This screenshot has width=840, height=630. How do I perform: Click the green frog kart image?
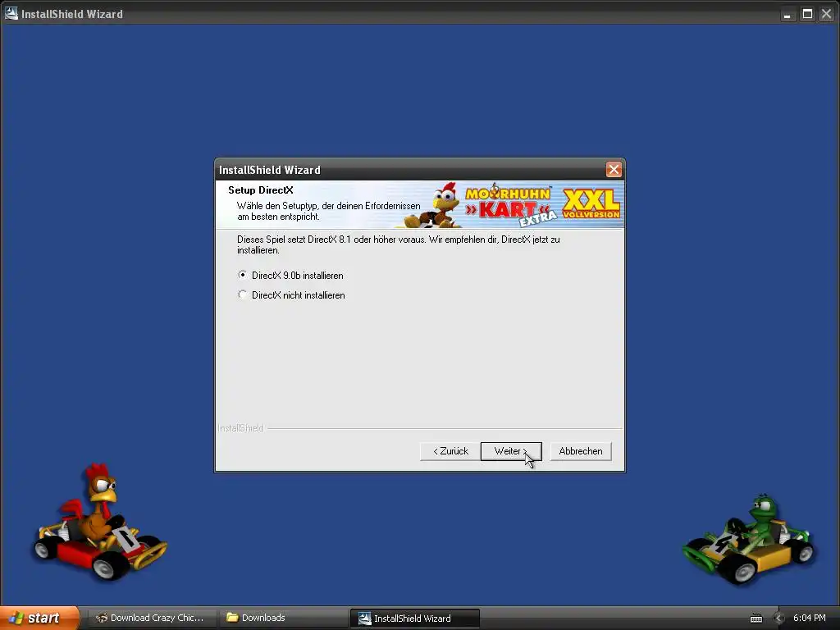click(749, 540)
